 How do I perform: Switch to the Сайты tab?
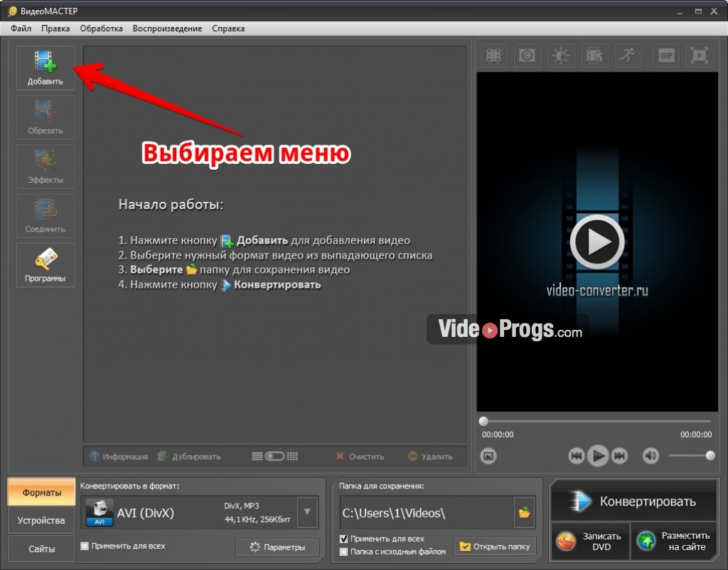pos(41,549)
